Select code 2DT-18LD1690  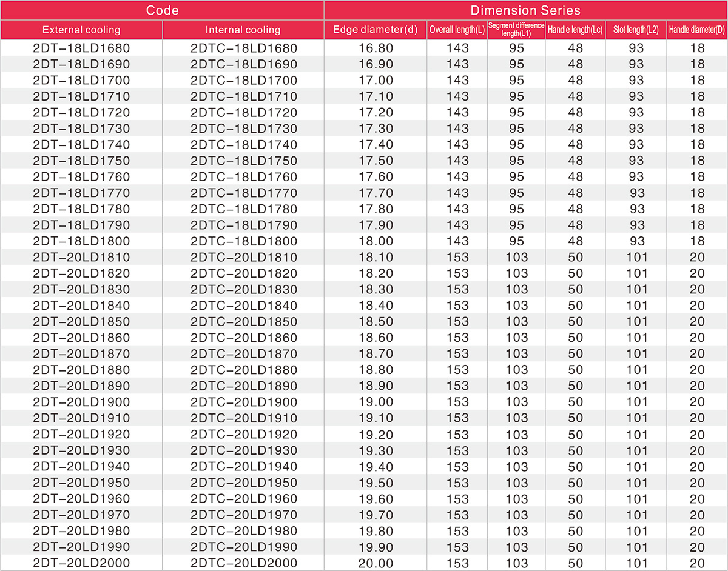[81, 64]
